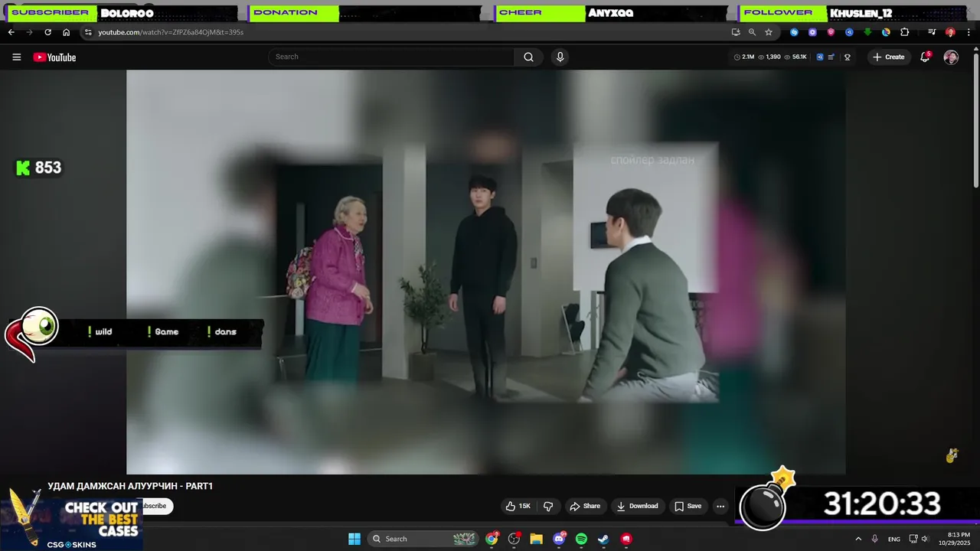
Task: Like the video with 15K likes
Action: click(x=518, y=506)
